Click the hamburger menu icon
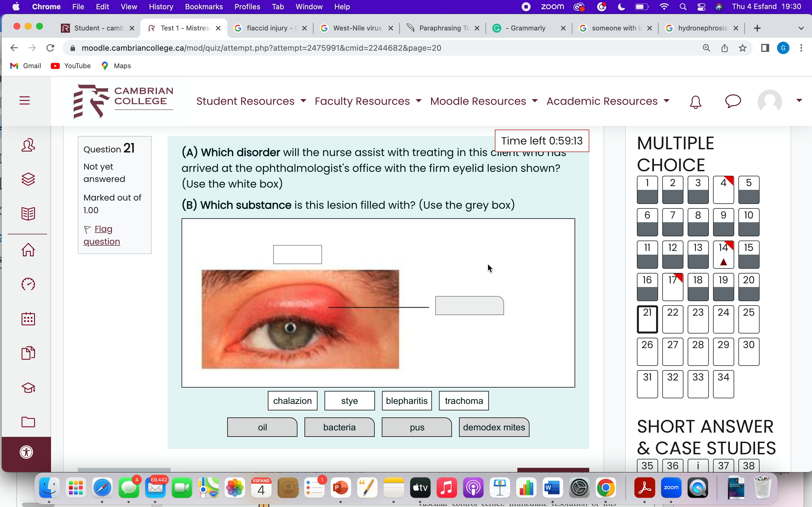 [25, 101]
